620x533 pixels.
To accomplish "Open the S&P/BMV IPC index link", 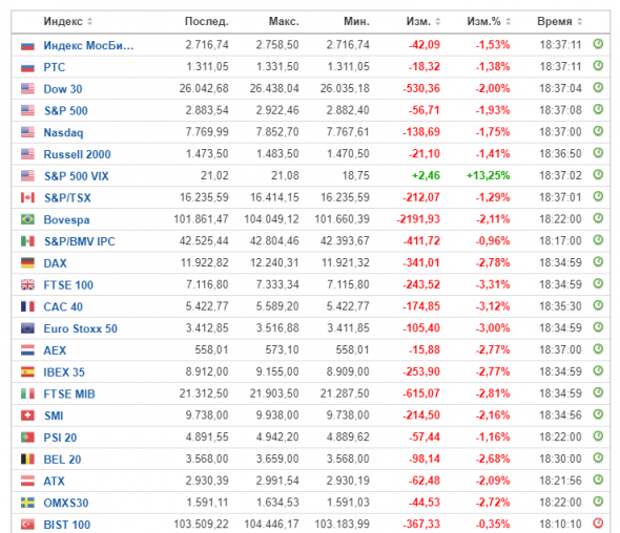I will (x=79, y=241).
